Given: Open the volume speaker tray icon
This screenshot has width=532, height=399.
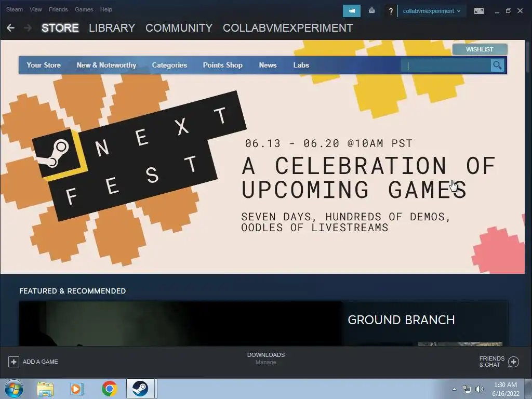Looking at the screenshot, I should 479,390.
